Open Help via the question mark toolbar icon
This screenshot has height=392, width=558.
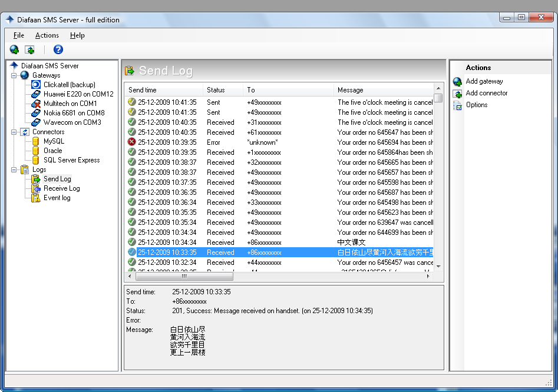(57, 49)
